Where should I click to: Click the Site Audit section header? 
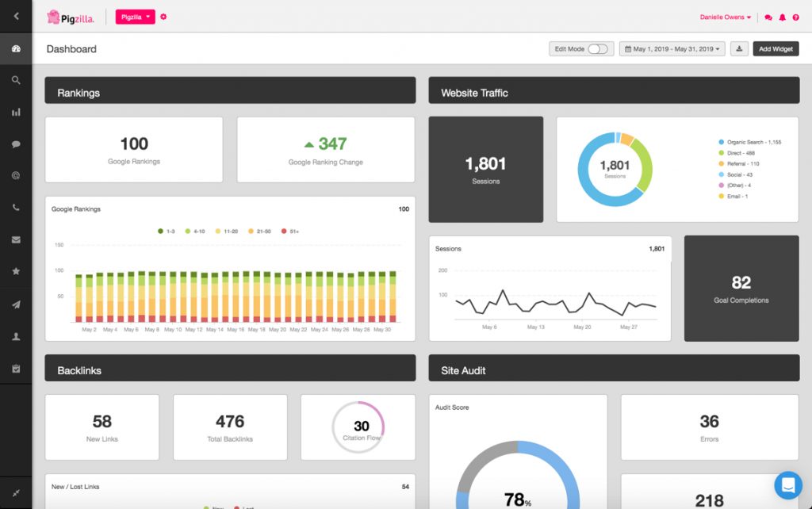[x=614, y=368]
